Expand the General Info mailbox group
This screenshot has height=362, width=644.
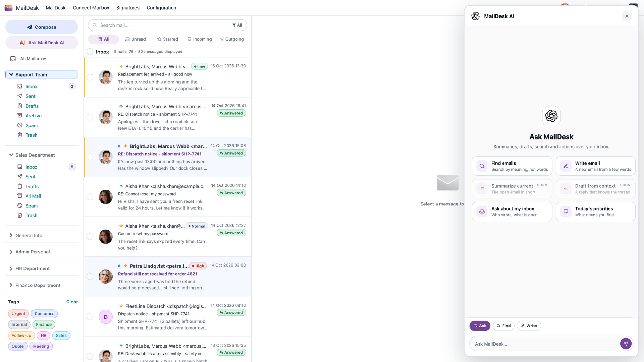(11, 235)
